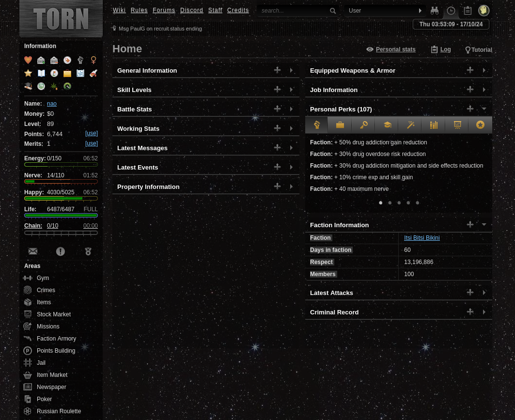Collapse the Faction Information panel
This screenshot has height=420, width=515.
tap(484, 224)
